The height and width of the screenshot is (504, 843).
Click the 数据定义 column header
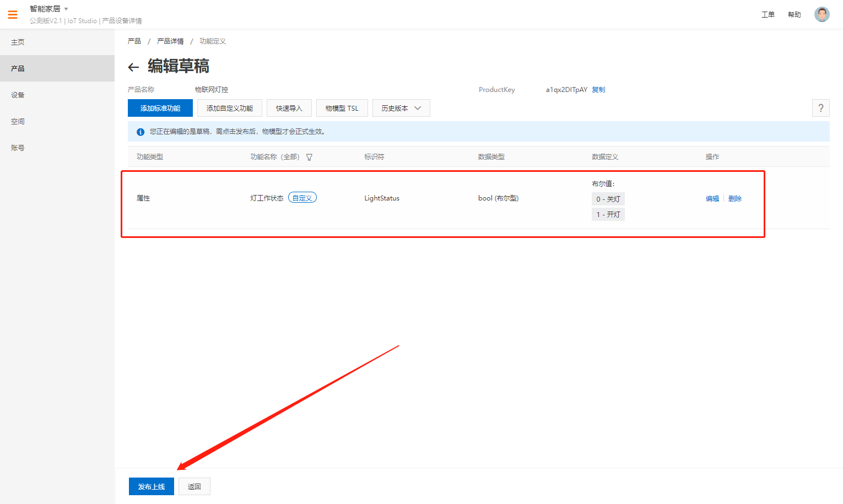[605, 157]
